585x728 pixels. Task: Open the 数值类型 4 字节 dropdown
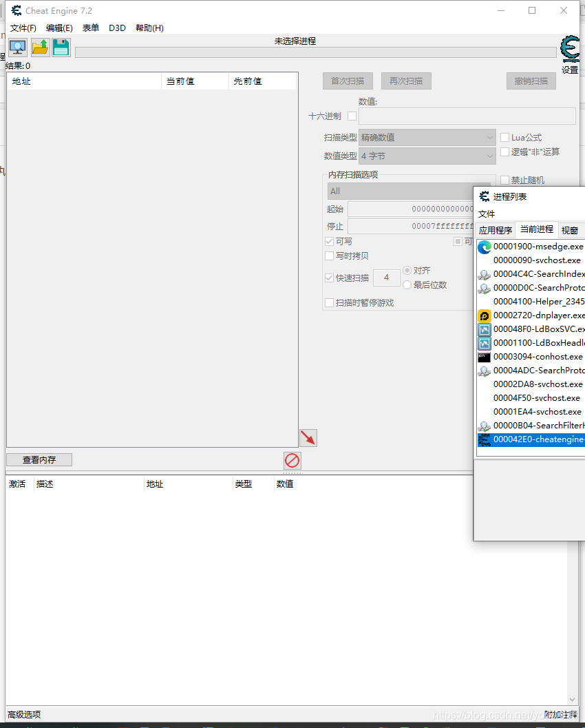click(x=427, y=156)
